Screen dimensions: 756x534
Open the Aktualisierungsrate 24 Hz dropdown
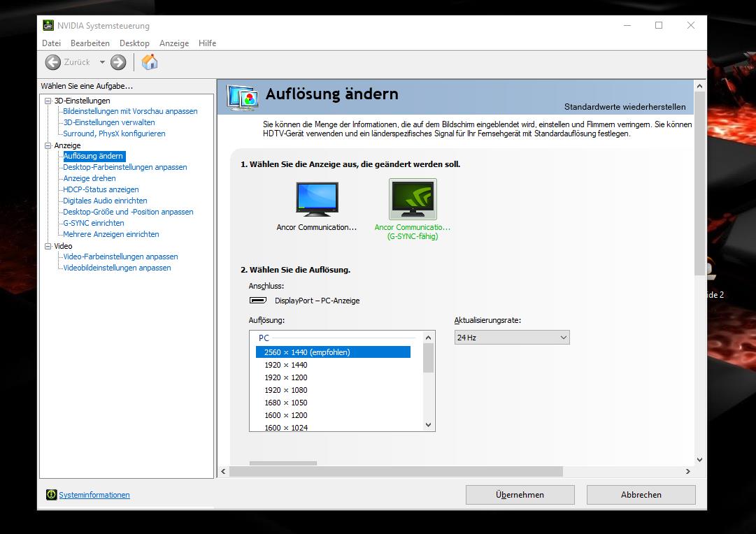[511, 338]
